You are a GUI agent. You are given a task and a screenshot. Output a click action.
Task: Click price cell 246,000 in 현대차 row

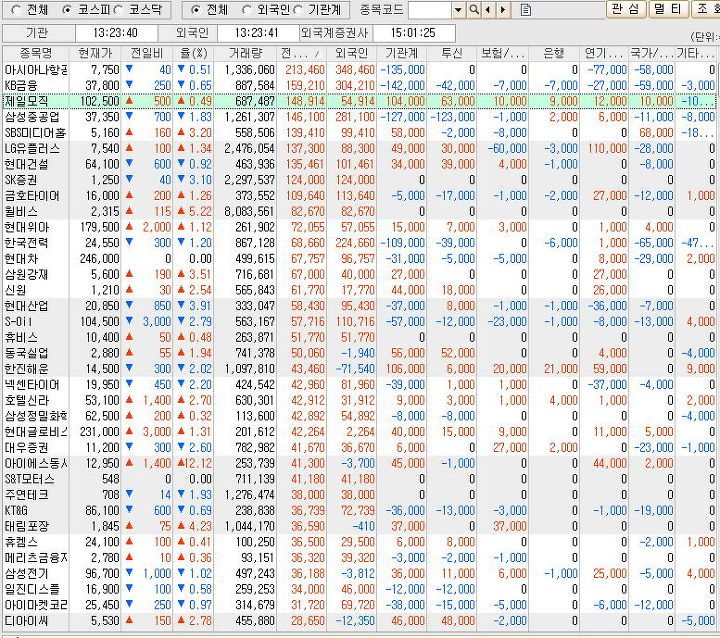click(x=100, y=259)
